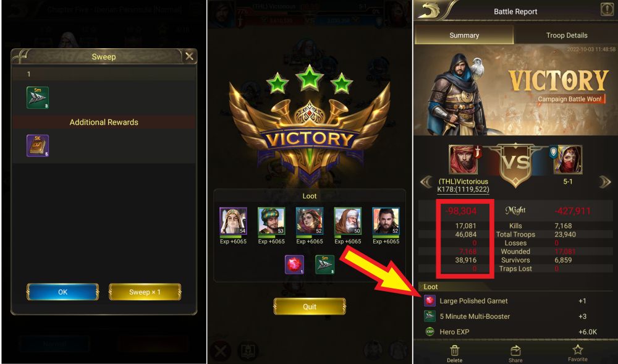Select the level 50 white-bearded hero portrait
The height and width of the screenshot is (364, 618).
[347, 221]
